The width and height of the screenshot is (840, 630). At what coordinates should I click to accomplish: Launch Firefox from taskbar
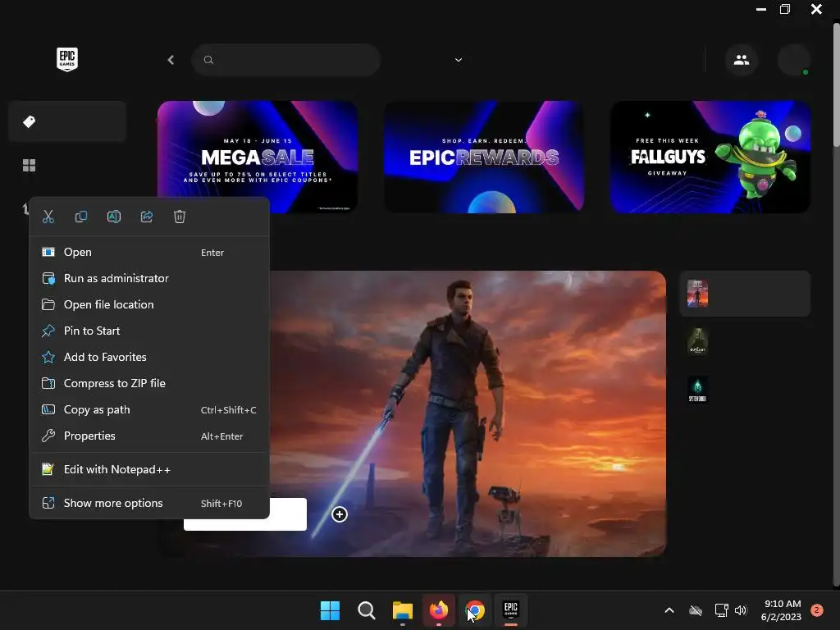pos(439,610)
